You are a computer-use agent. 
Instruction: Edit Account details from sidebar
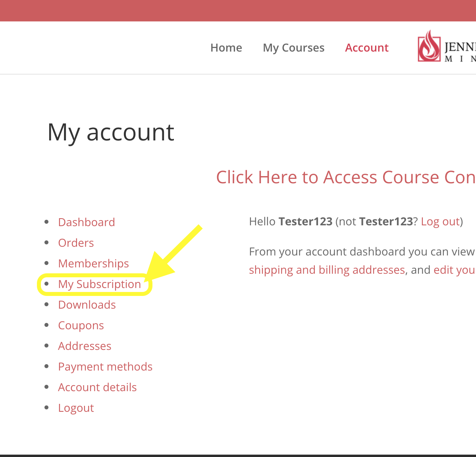pos(97,387)
